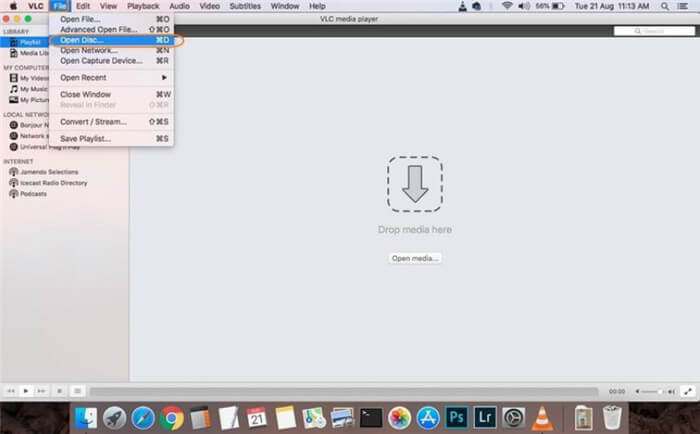Open Calendar from the Dock
Screen dimensions: 700x434
pos(257,418)
